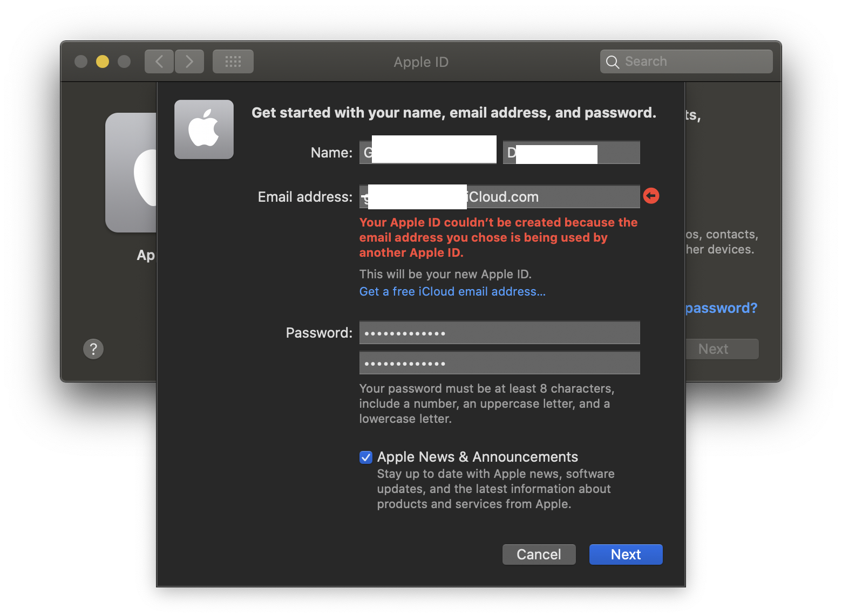
Task: Click the forward arrow in the toolbar
Action: [189, 61]
